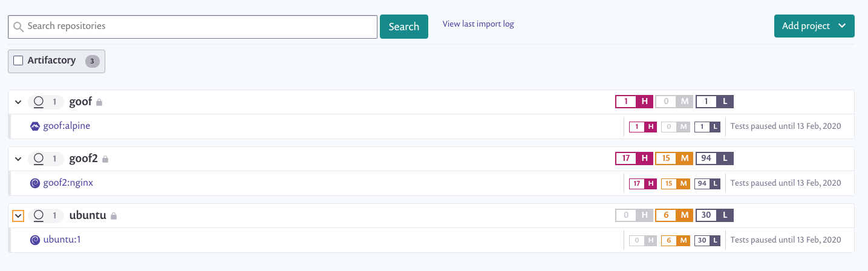The height and width of the screenshot is (271, 868).
Task: Click the goof2 group title
Action: tap(83, 158)
